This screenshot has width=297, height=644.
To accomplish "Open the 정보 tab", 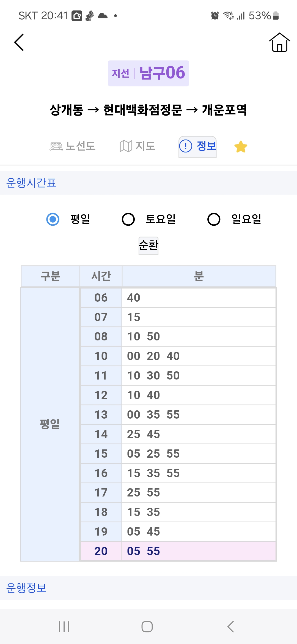I will [206, 146].
